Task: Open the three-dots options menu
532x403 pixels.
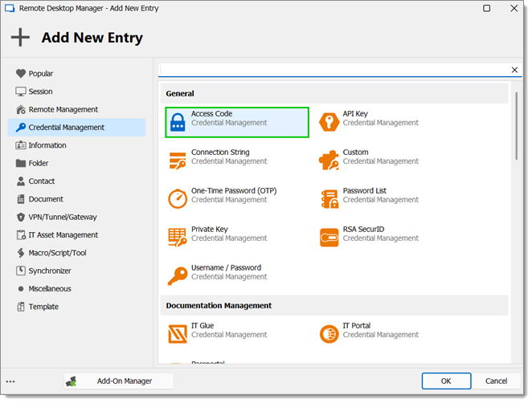Action: coord(10,381)
